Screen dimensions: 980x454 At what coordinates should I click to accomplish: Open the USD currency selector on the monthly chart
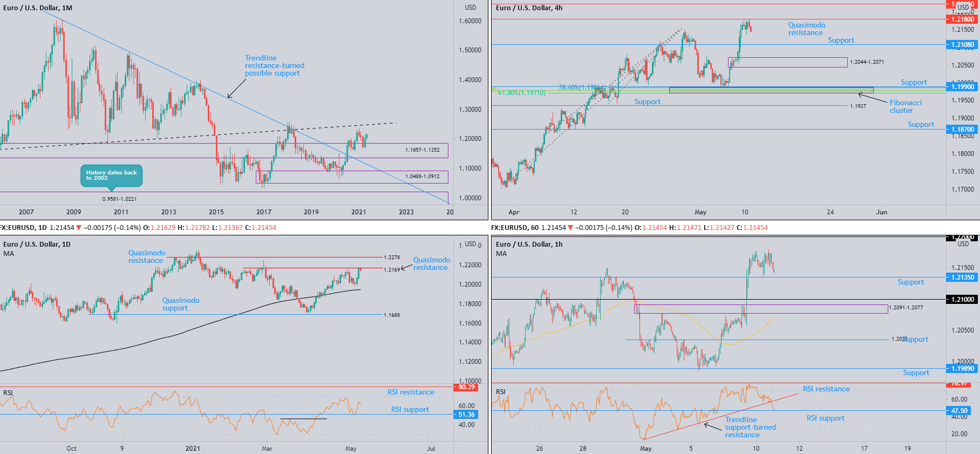click(471, 8)
